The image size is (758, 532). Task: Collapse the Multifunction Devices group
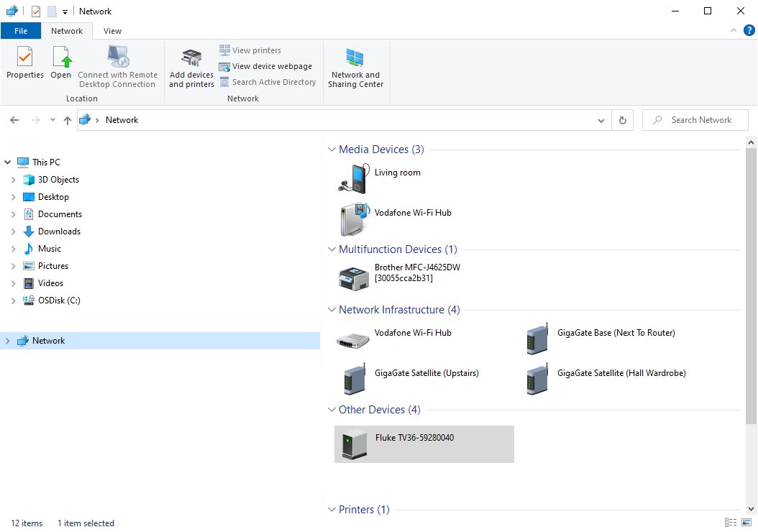click(x=332, y=249)
